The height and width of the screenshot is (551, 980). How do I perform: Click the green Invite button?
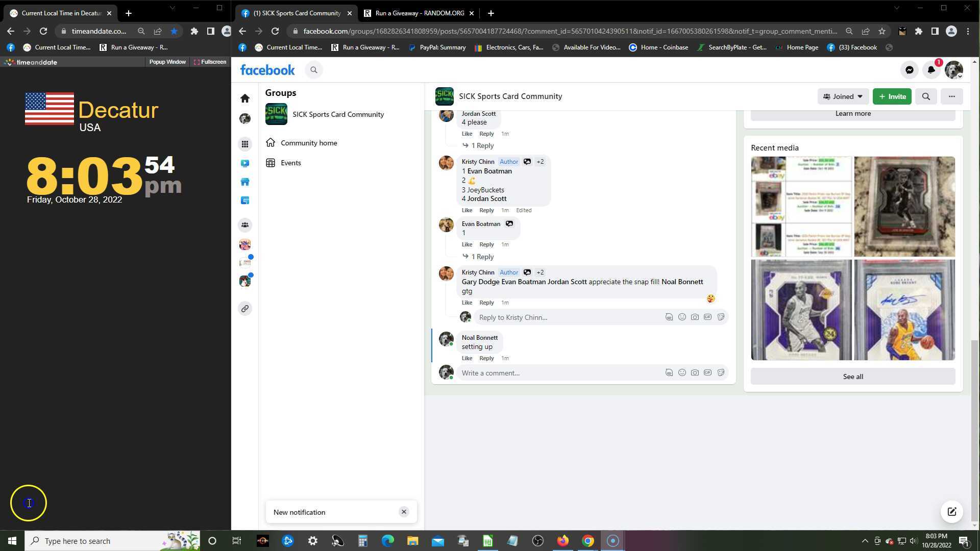click(x=892, y=96)
